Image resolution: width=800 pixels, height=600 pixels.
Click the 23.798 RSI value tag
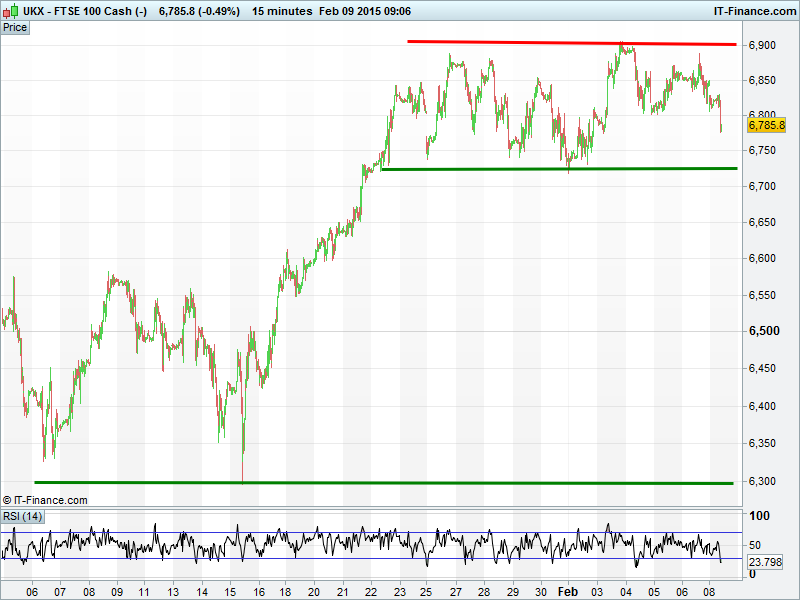coord(765,562)
